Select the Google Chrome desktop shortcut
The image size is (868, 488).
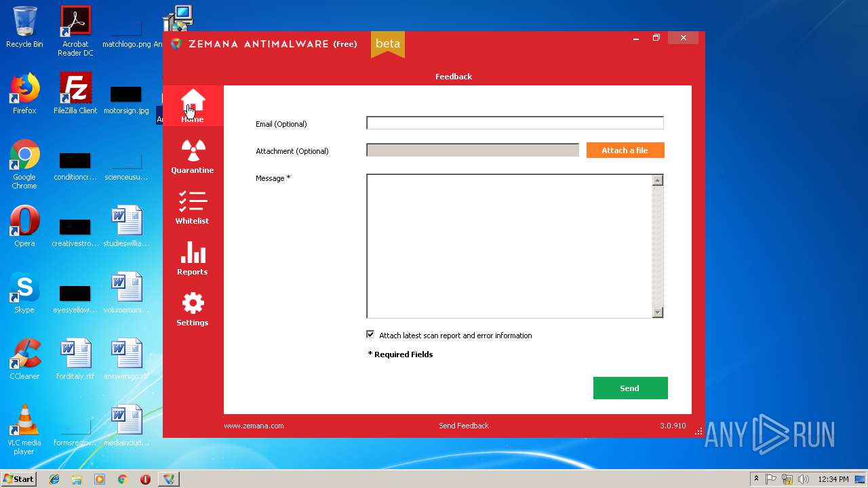pyautogui.click(x=24, y=164)
